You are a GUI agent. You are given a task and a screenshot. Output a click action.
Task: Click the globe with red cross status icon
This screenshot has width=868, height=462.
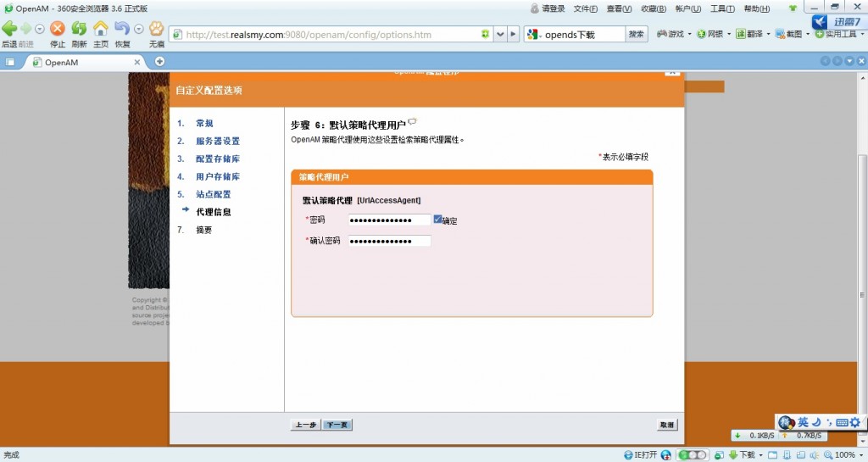click(x=666, y=455)
